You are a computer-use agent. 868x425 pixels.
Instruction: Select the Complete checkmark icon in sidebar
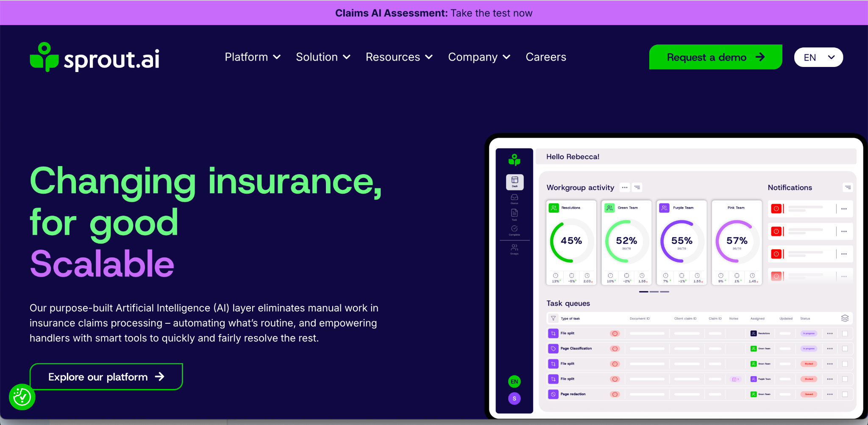(x=515, y=230)
